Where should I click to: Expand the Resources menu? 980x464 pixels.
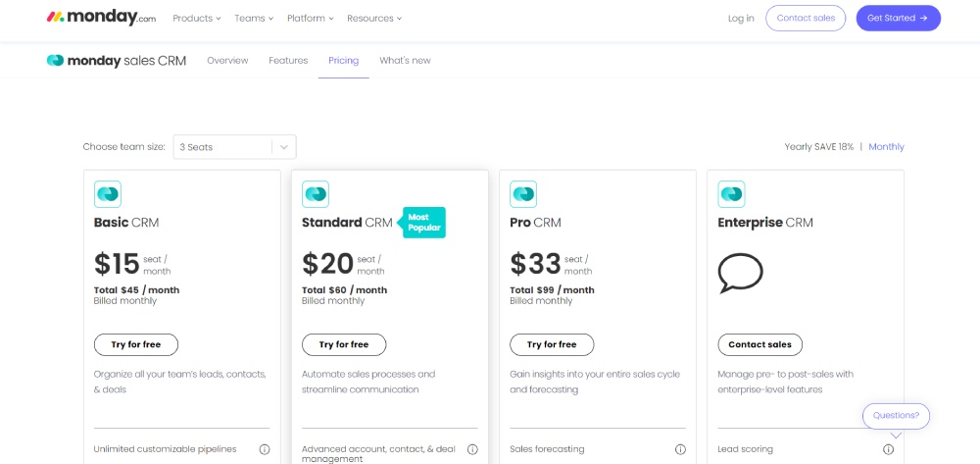374,18
